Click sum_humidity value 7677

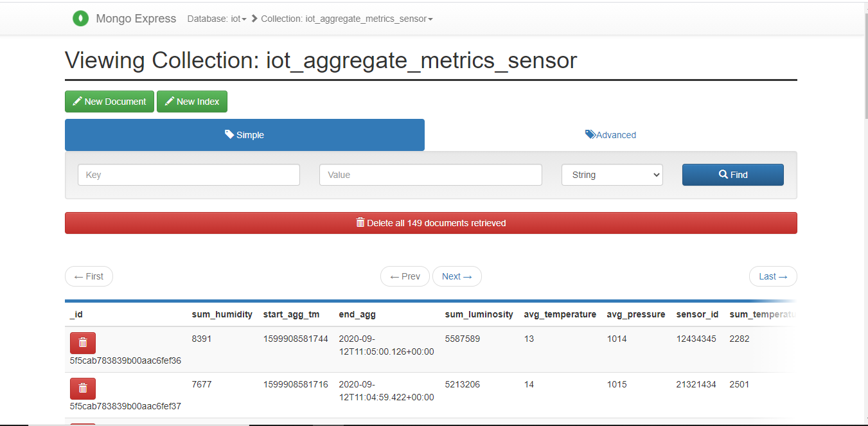(x=202, y=384)
